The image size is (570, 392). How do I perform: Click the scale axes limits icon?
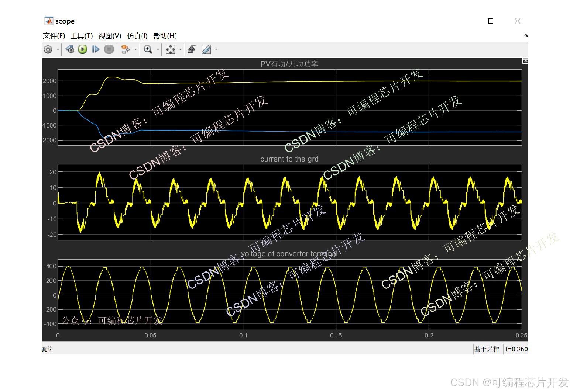171,49
